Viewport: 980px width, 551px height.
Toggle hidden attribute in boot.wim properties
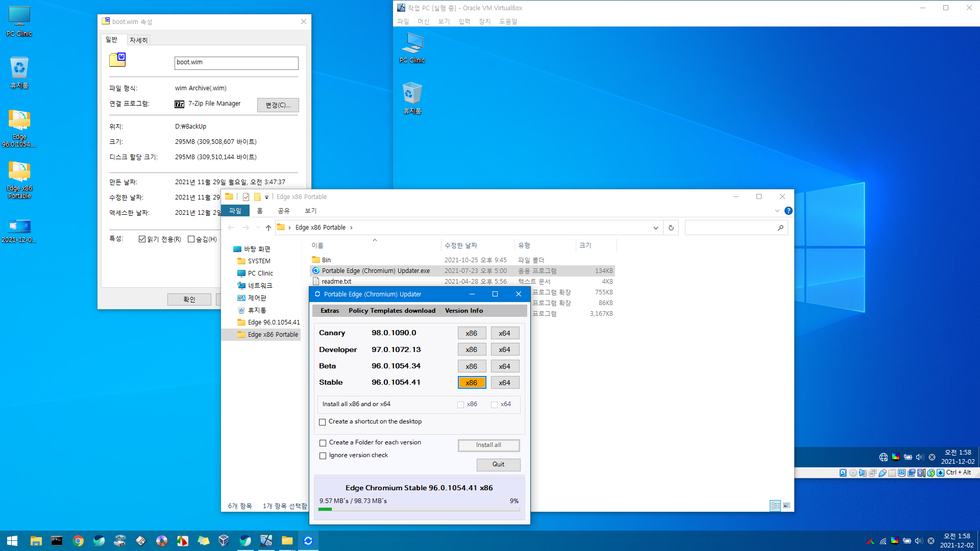[191, 239]
